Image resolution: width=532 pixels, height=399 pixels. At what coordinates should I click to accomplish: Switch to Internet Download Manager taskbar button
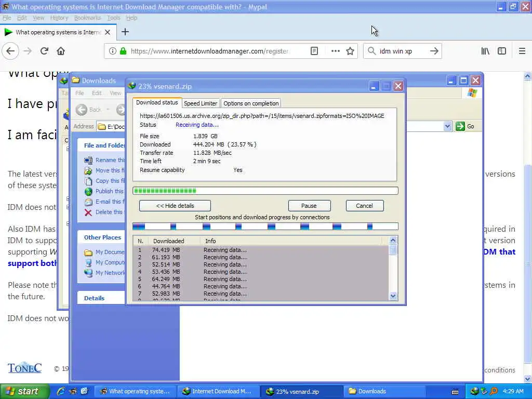click(218, 391)
